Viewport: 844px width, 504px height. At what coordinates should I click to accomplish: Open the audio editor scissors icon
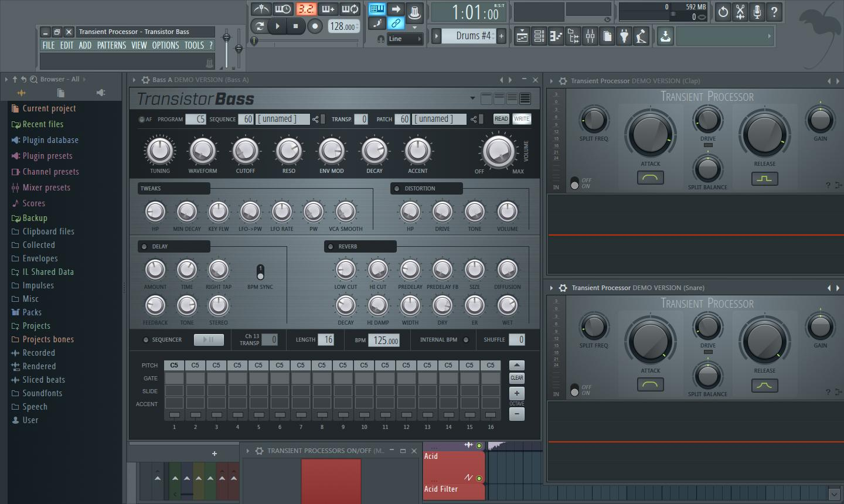click(740, 12)
